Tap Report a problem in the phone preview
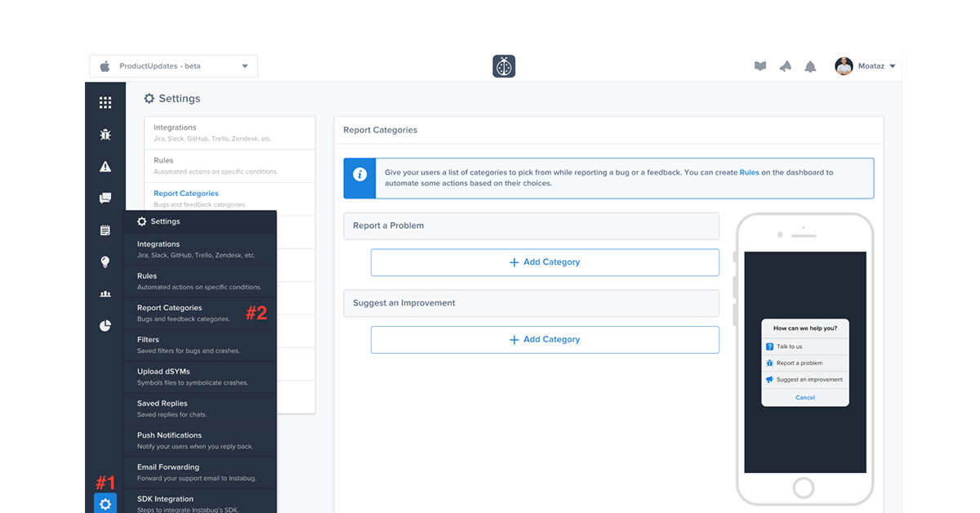Image resolution: width=980 pixels, height=513 pixels. [805, 363]
